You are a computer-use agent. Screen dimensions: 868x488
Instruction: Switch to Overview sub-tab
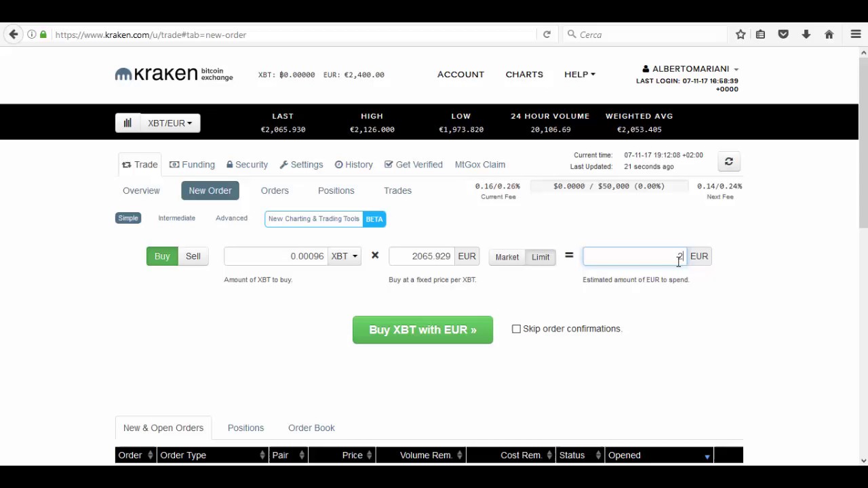pos(141,190)
